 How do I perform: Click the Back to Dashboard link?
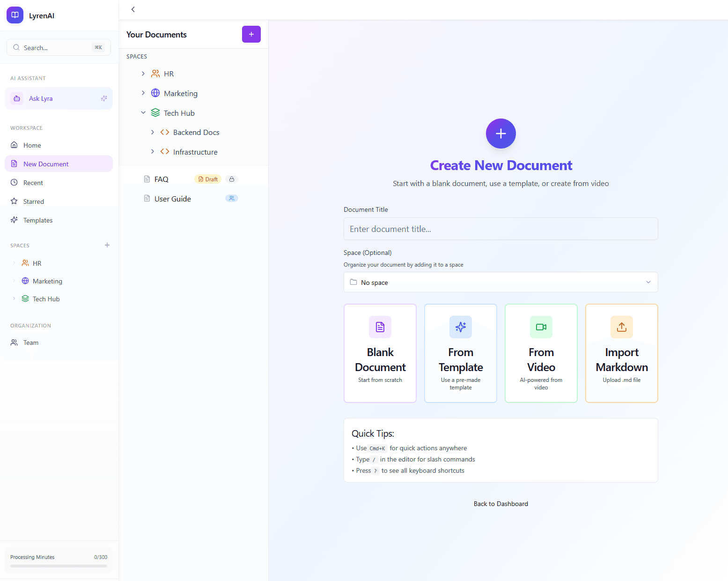pyautogui.click(x=500, y=503)
